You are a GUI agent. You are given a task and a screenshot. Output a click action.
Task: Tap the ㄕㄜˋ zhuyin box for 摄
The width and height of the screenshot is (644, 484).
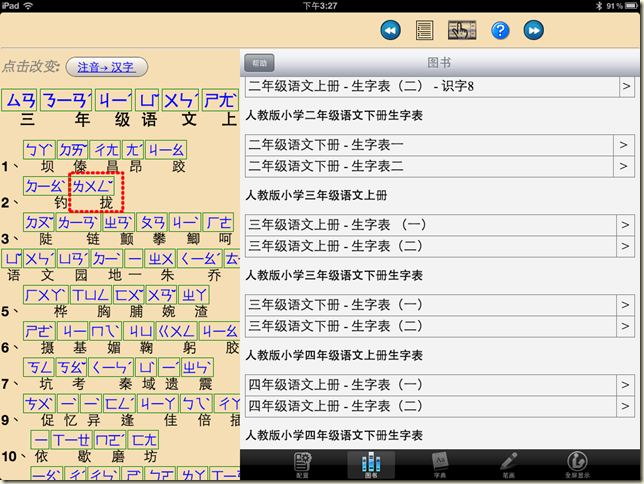coord(39,331)
